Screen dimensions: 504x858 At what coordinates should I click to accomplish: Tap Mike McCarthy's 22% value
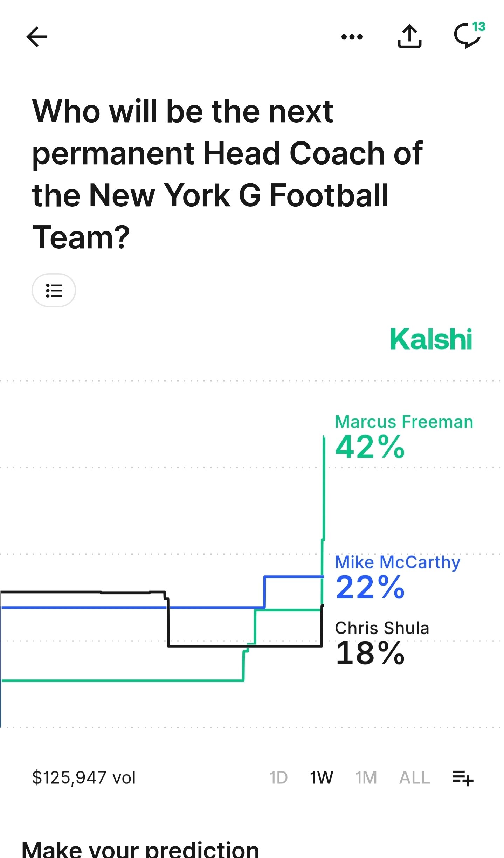point(370,587)
